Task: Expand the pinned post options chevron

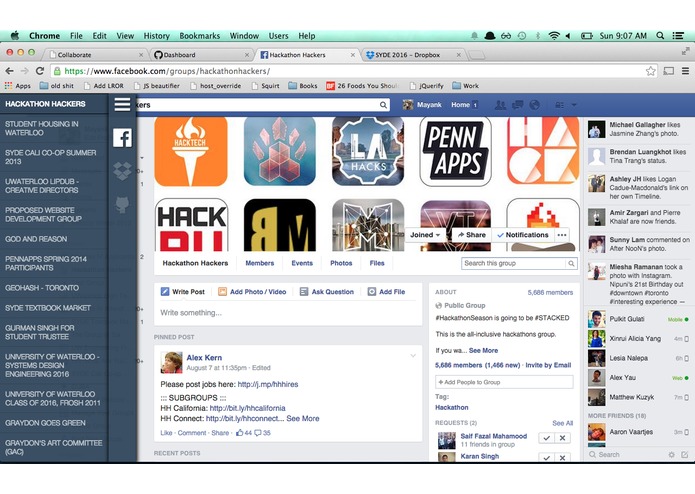Action: [x=413, y=356]
